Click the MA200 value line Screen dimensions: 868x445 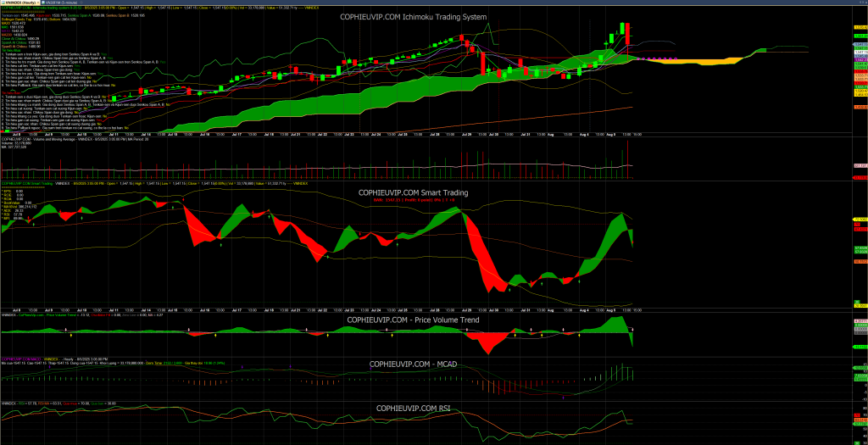pyautogui.click(x=14, y=35)
